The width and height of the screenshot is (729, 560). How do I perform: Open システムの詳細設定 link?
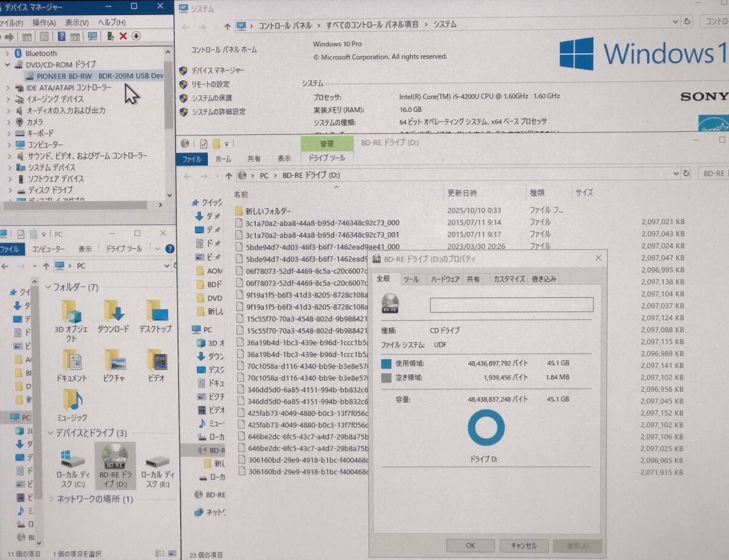pyautogui.click(x=219, y=112)
